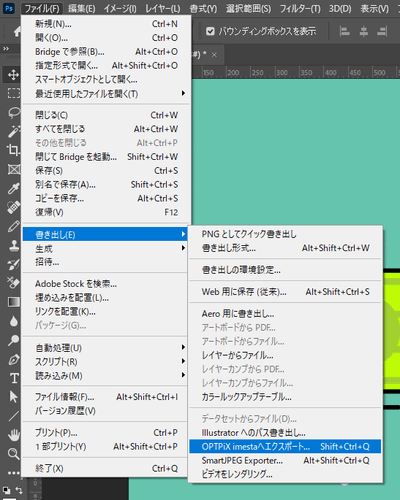Screen dimensions: 400x500
Task: Choose PNGとしてクイック書き出し
Action: click(285, 234)
